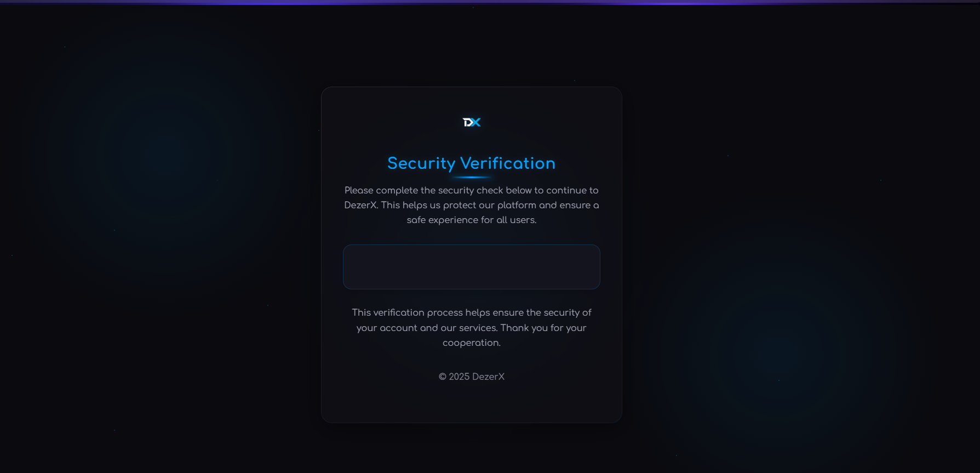This screenshot has width=980, height=473.
Task: Click the DezerX logo icon
Action: pos(472,122)
